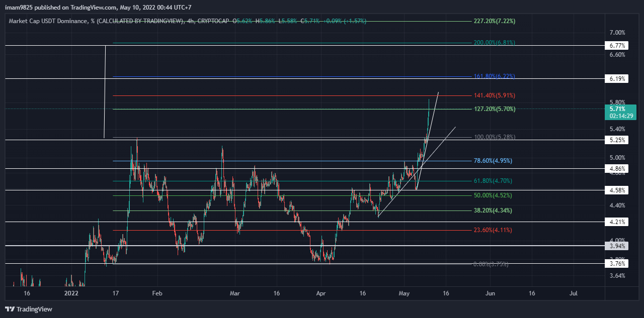Click the '17' date on time axis

point(115,293)
